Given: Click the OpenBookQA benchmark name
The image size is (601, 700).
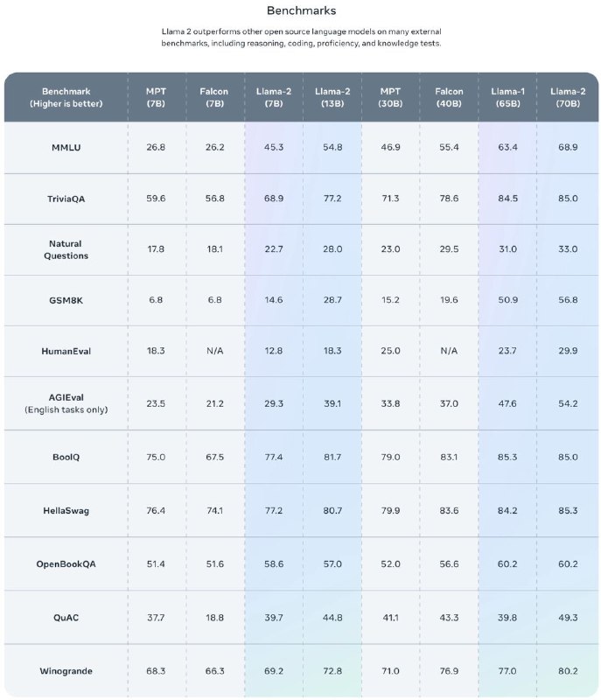Looking at the screenshot, I should pyautogui.click(x=66, y=564).
